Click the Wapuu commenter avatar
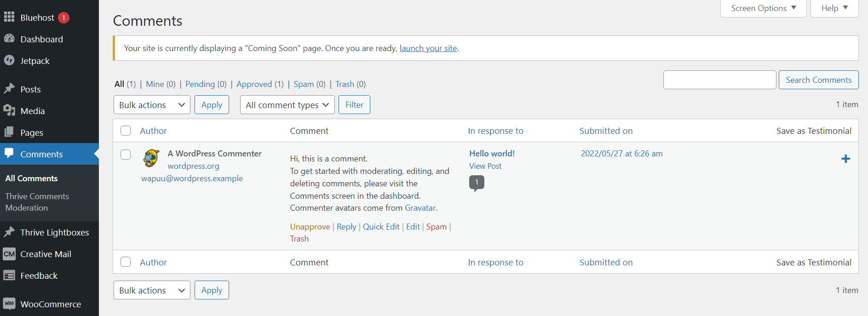The height and width of the screenshot is (316, 868). (x=151, y=158)
